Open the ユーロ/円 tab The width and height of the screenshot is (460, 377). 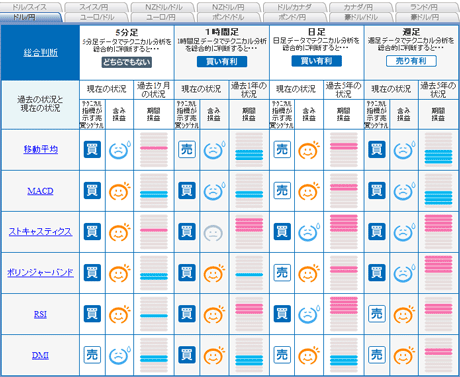tap(162, 17)
